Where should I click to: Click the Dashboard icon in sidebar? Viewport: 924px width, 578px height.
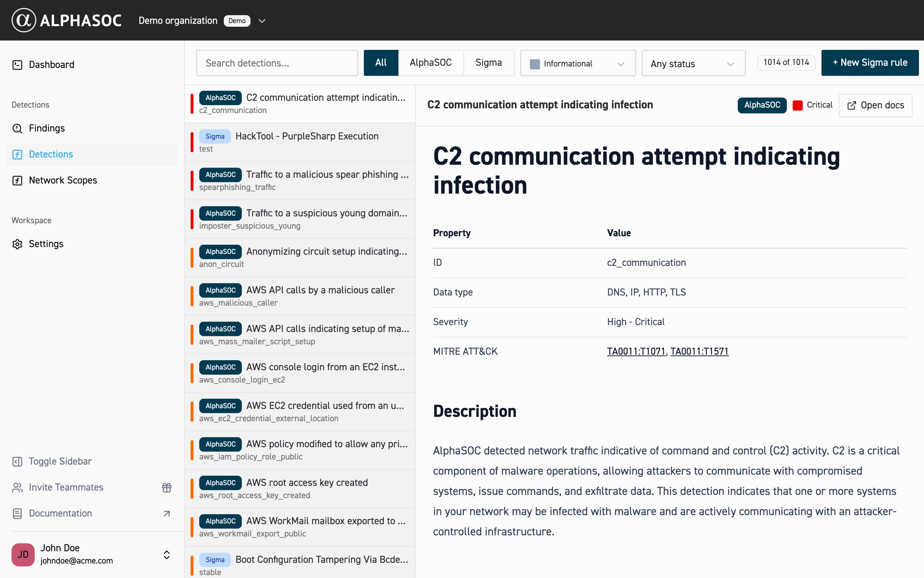[x=17, y=65]
